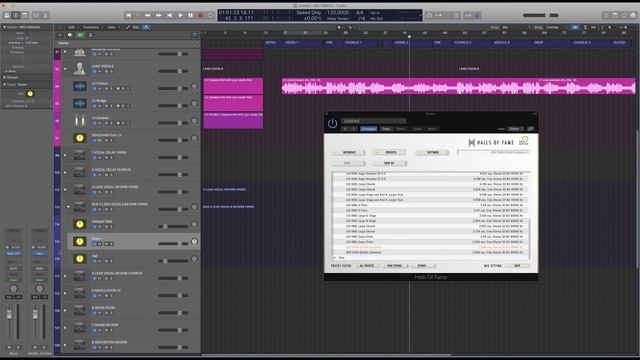Click the LV Chorus track waveform icon
The height and width of the screenshot is (360, 640).
80,86
